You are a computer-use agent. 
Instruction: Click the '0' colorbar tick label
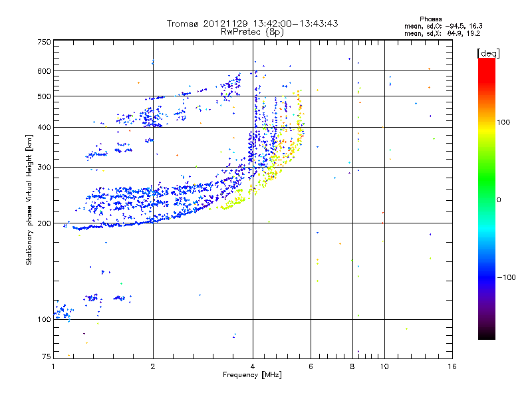click(x=499, y=200)
